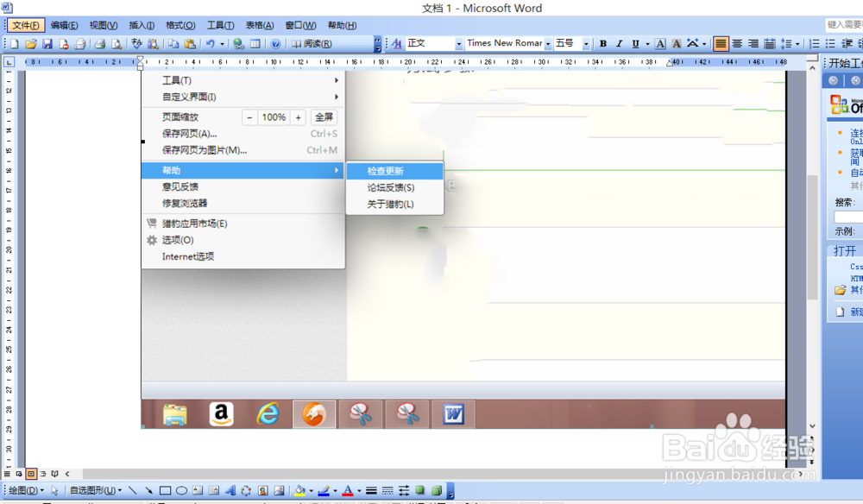This screenshot has height=504, width=863.
Task: Expand Underline style dropdown arrow
Action: [647, 43]
